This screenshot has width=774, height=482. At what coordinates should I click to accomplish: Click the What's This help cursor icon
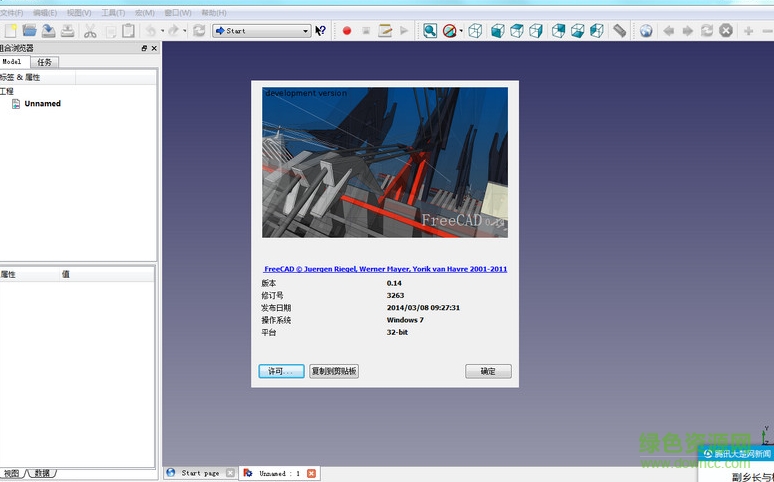321,31
